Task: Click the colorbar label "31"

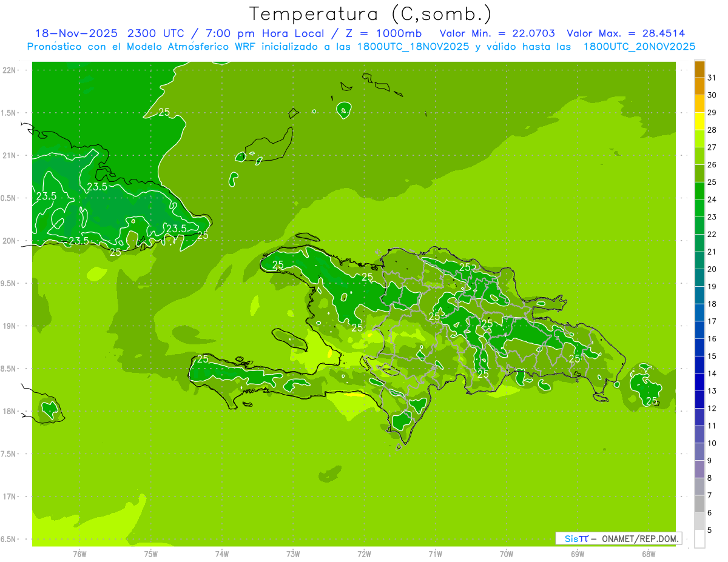Action: point(712,78)
